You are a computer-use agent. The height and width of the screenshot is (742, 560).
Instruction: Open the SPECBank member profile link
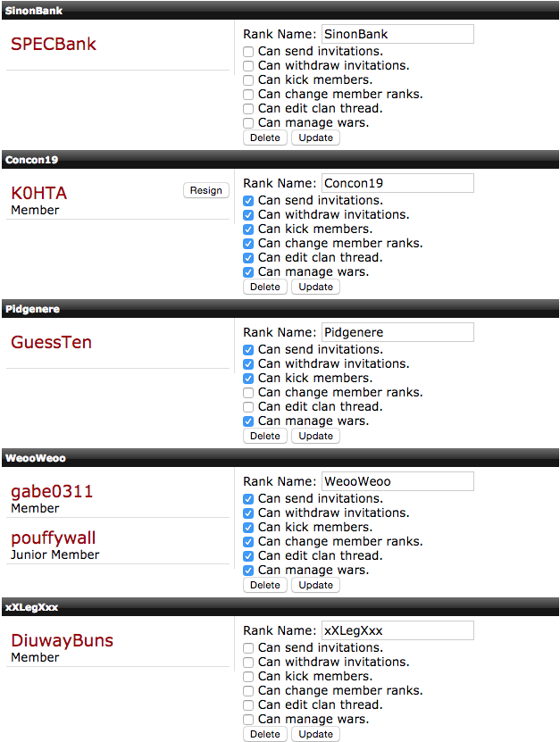54,44
